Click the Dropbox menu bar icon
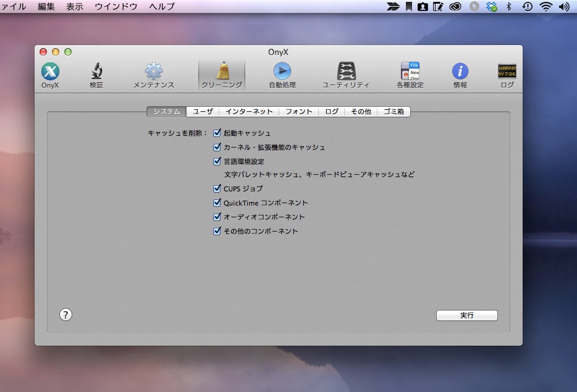Image resolution: width=577 pixels, height=392 pixels. point(492,6)
